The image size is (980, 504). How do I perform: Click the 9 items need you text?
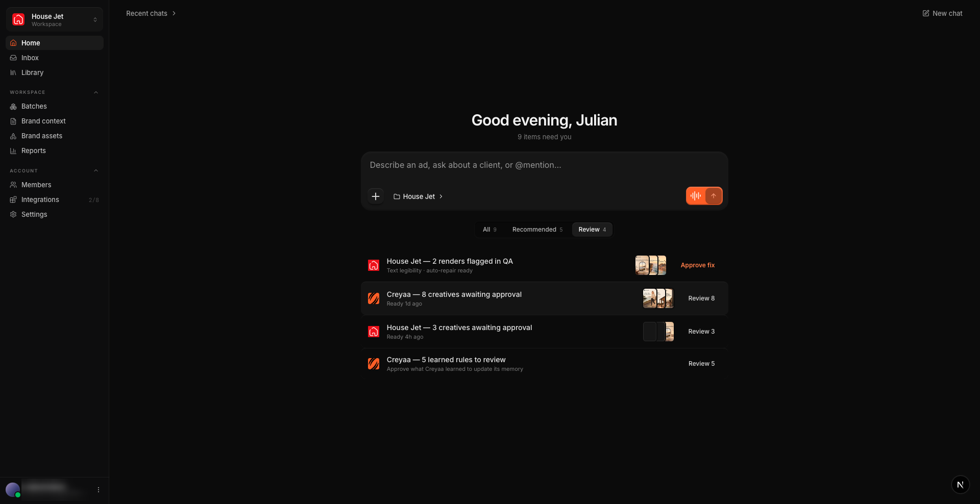click(544, 137)
